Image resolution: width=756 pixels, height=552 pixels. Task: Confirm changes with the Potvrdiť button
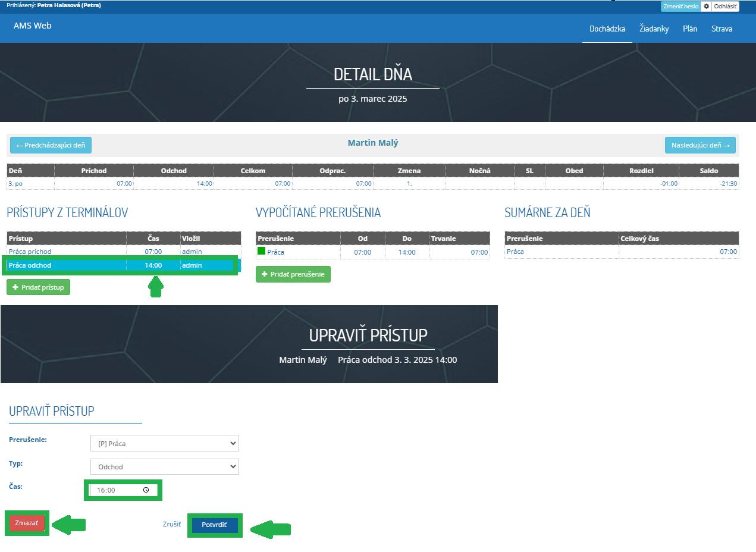pyautogui.click(x=215, y=524)
